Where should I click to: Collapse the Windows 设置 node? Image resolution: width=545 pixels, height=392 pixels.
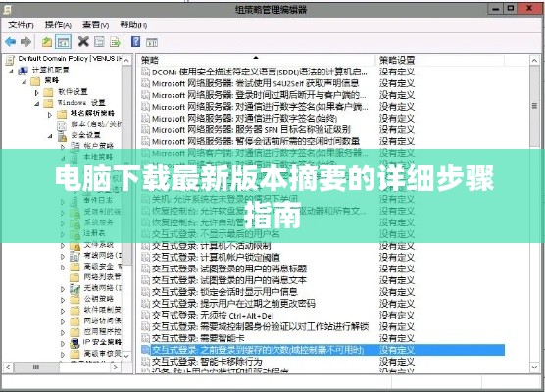tap(37, 104)
